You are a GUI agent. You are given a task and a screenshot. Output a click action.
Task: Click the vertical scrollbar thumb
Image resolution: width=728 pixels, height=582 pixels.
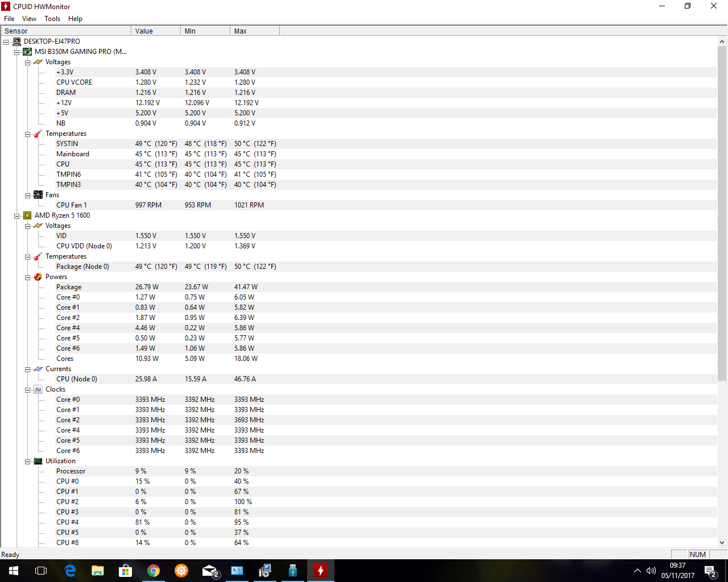[722, 214]
